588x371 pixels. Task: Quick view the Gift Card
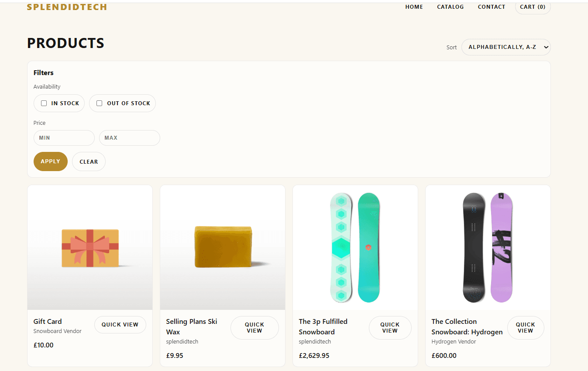click(120, 325)
